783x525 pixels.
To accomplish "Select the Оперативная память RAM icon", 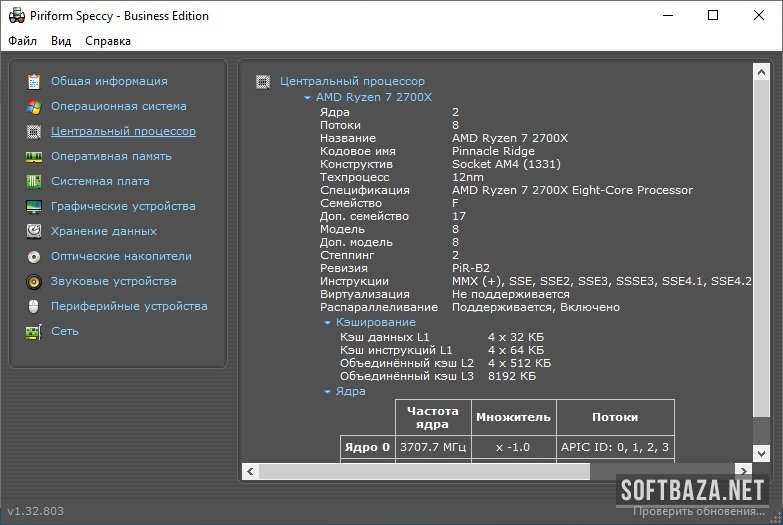I will (34, 156).
